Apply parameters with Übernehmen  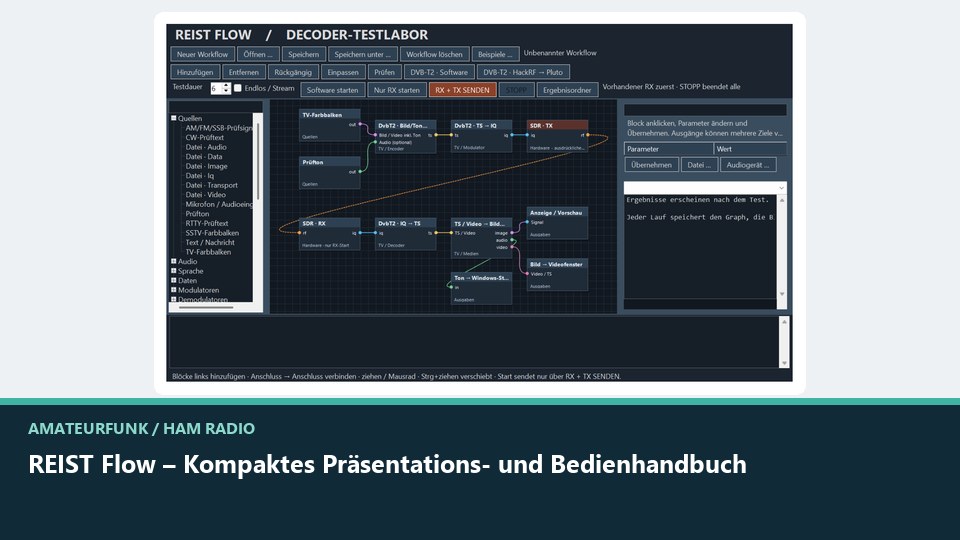651,165
